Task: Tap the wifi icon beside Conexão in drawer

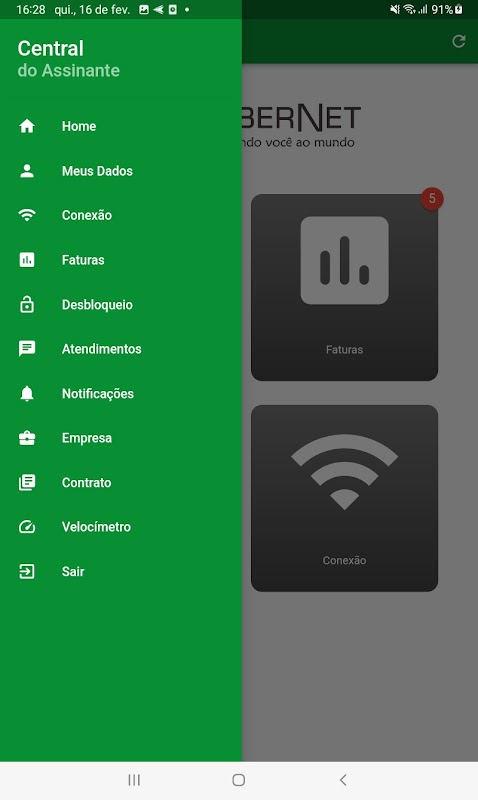Action: pos(27,215)
